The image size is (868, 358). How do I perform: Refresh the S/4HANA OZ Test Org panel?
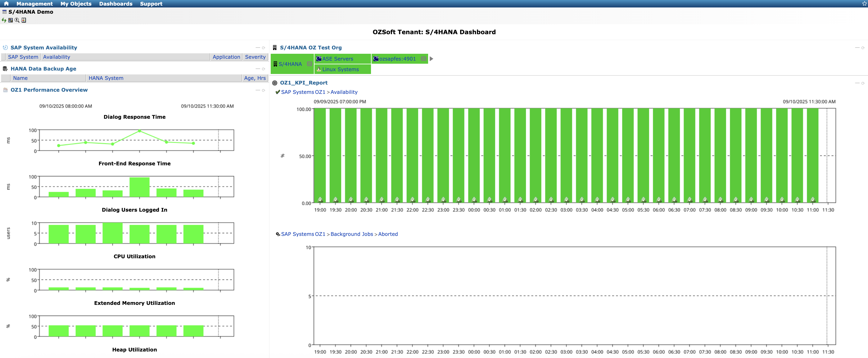tap(863, 48)
